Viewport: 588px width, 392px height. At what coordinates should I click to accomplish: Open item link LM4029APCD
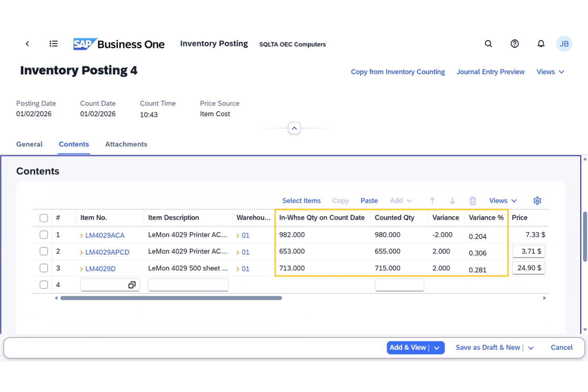point(107,252)
